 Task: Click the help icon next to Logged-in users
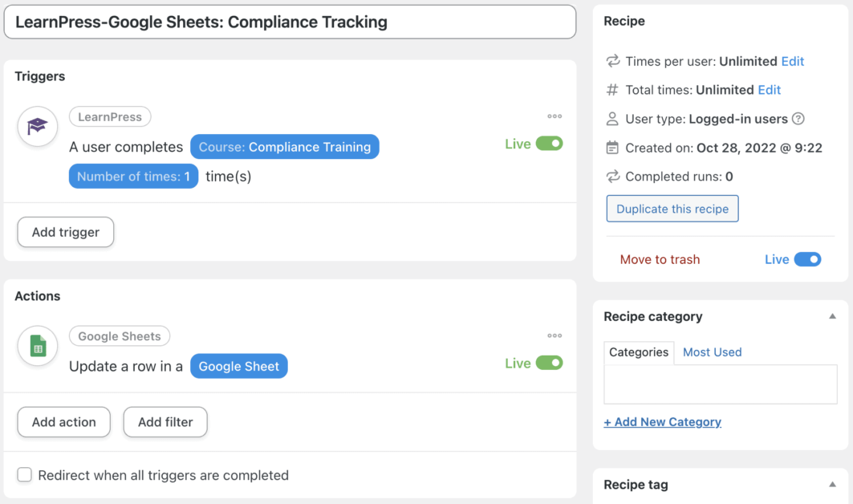tap(798, 119)
